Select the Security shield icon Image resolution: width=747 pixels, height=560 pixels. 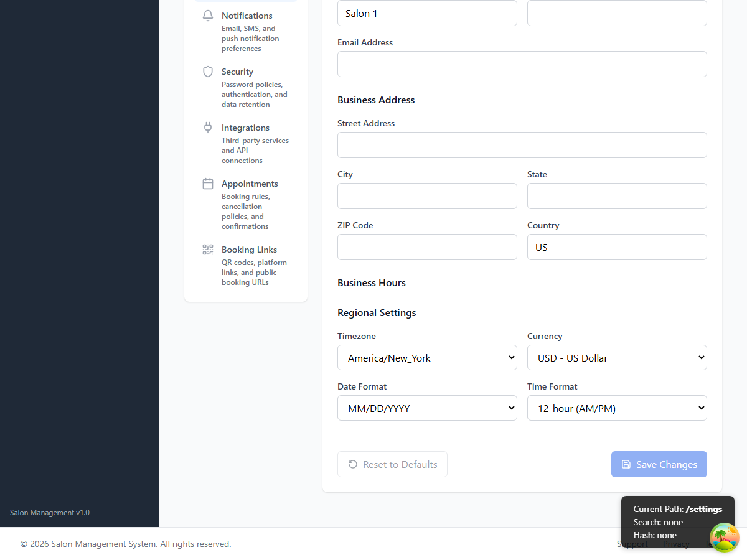coord(207,71)
